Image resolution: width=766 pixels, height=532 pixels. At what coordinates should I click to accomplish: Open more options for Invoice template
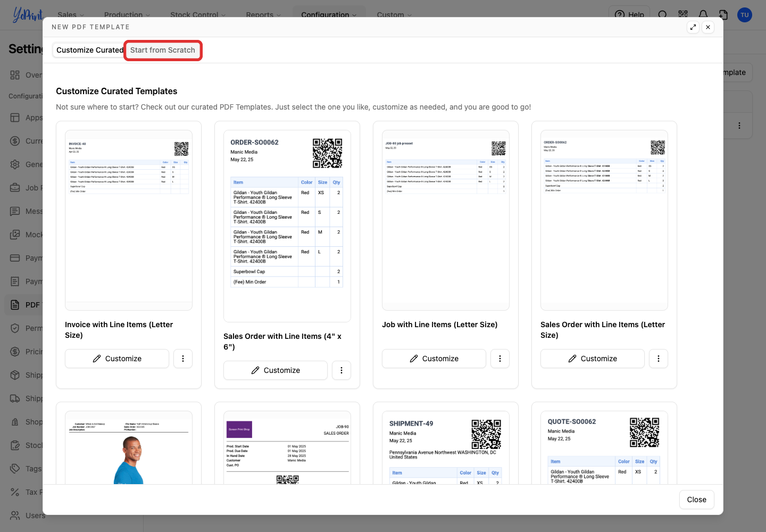point(183,359)
